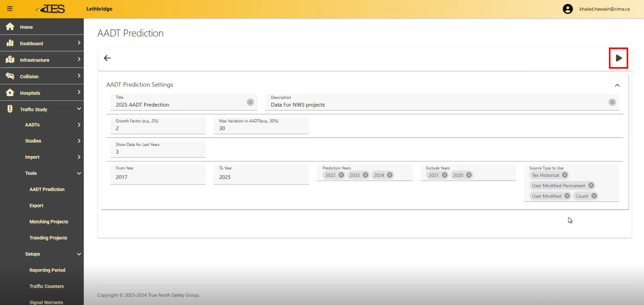Open the hamburger menu
Screen dimensions: 644x305
point(10,9)
